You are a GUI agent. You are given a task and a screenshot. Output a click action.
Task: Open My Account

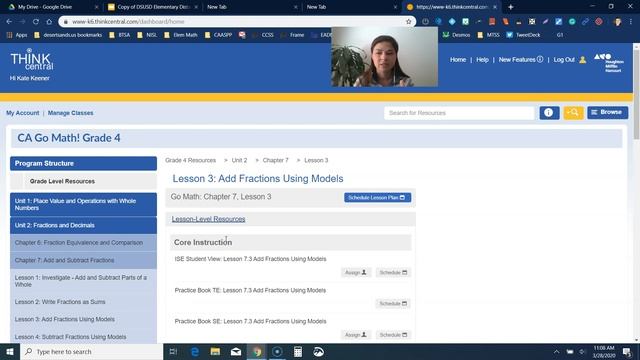[22, 113]
